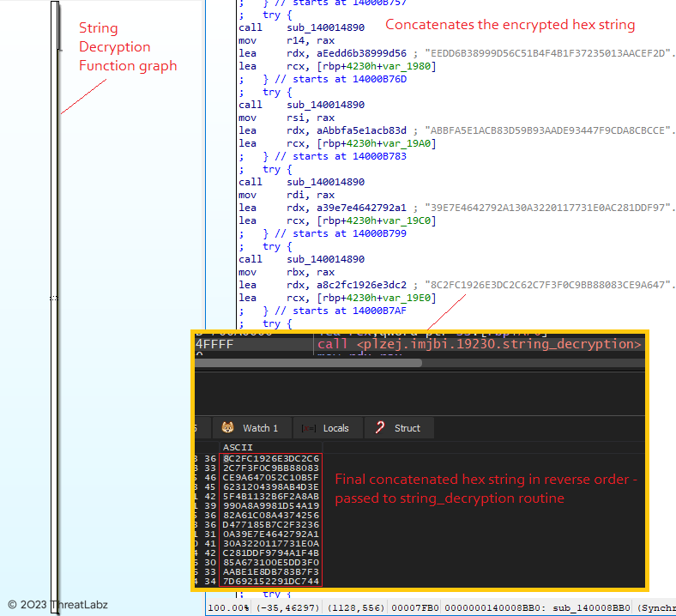
Task: Select dump row starting 8C2FC1926E3DC2C6
Action: tap(270, 458)
